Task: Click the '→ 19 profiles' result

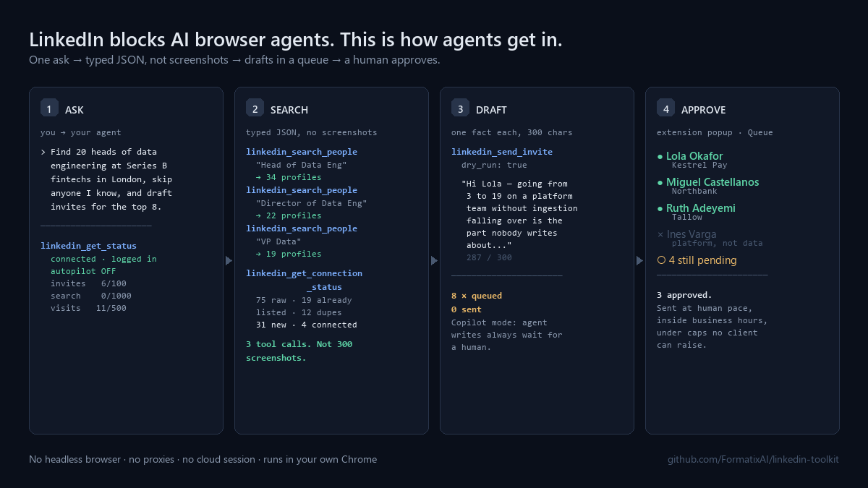Action: (x=289, y=254)
